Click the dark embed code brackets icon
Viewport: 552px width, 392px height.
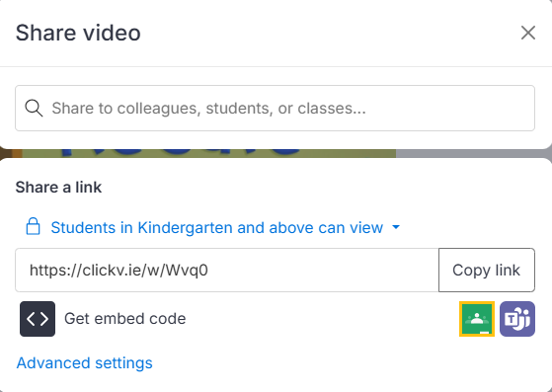pyautogui.click(x=38, y=319)
